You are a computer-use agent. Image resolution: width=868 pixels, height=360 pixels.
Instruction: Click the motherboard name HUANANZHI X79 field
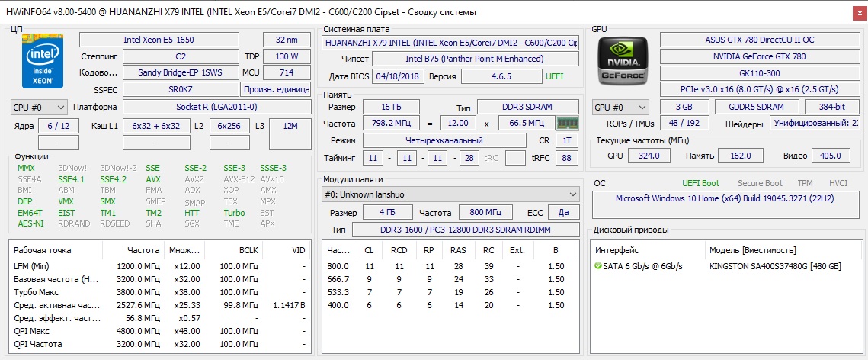click(x=450, y=42)
